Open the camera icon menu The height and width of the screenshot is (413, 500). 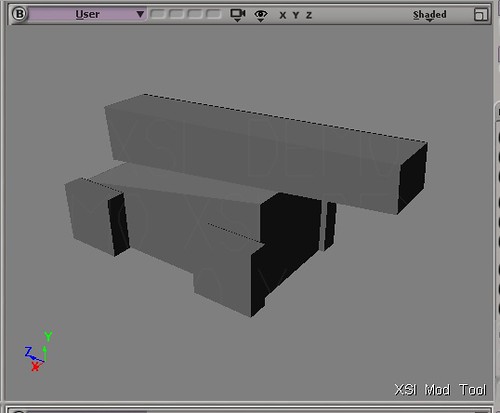[238, 15]
